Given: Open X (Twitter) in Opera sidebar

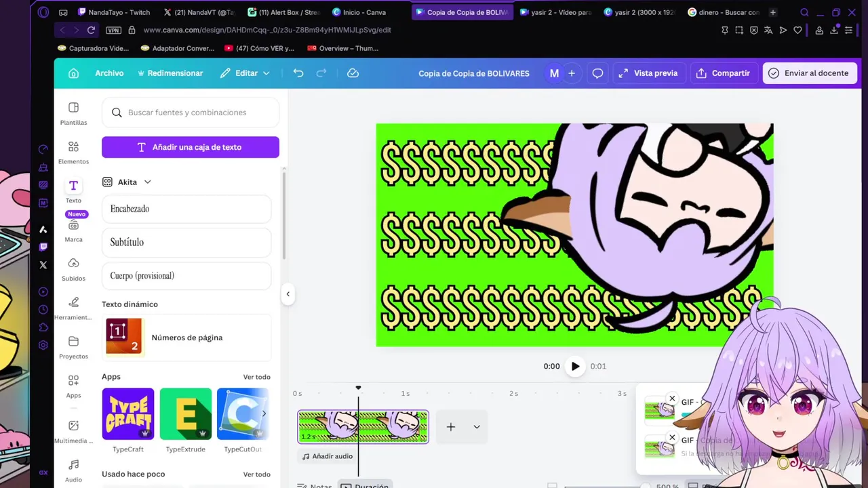Looking at the screenshot, I should pyautogui.click(x=43, y=265).
